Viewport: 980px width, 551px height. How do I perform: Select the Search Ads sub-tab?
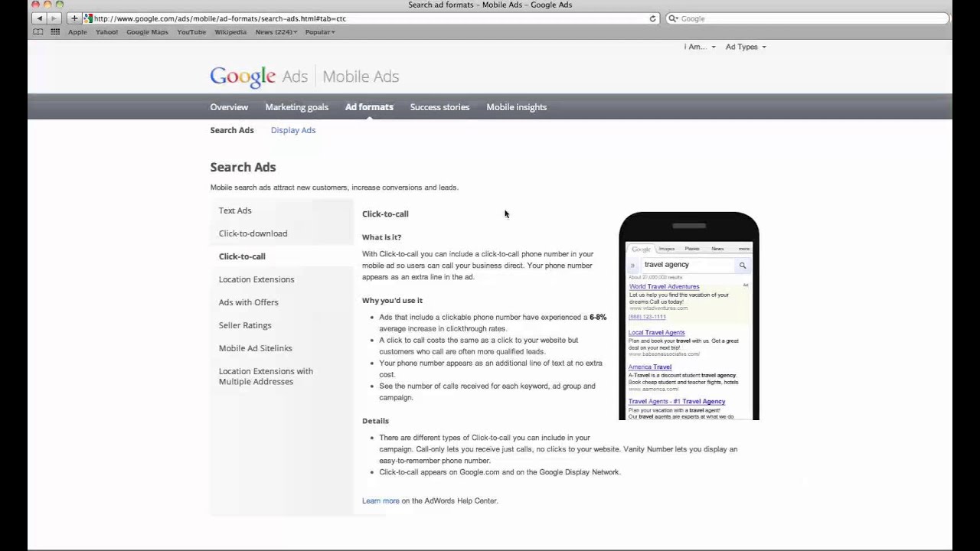[232, 130]
